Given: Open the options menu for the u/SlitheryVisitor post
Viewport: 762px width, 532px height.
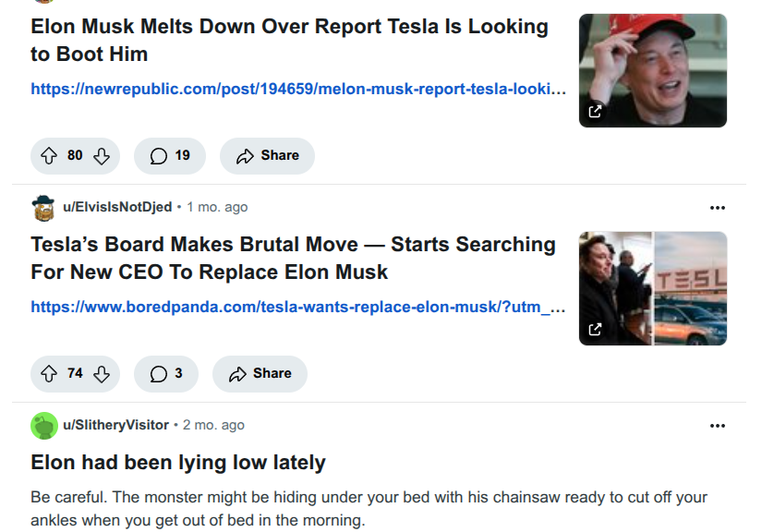Looking at the screenshot, I should click(x=718, y=426).
